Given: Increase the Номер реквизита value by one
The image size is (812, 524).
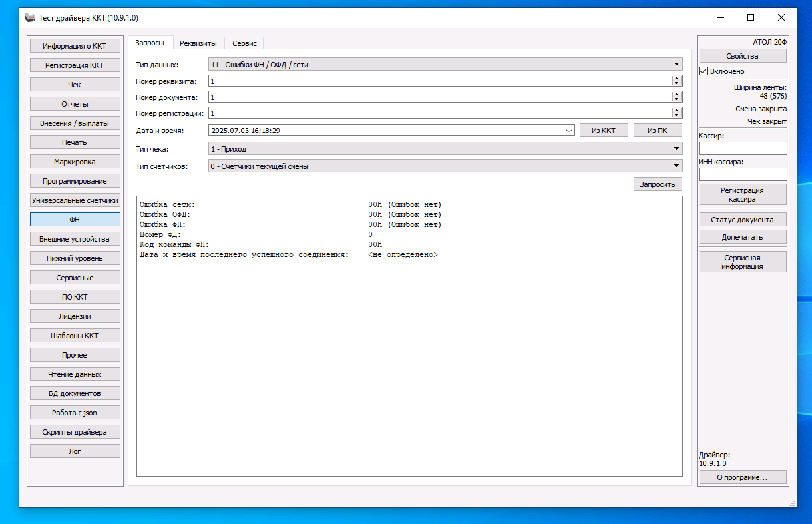Looking at the screenshot, I should (678, 78).
